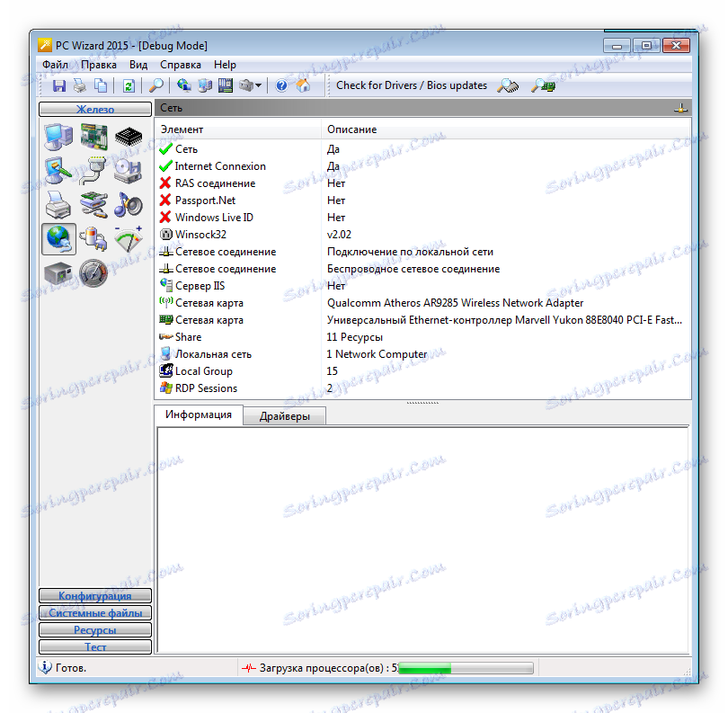Open the Ресурсы section
728x713 pixels.
[95, 630]
